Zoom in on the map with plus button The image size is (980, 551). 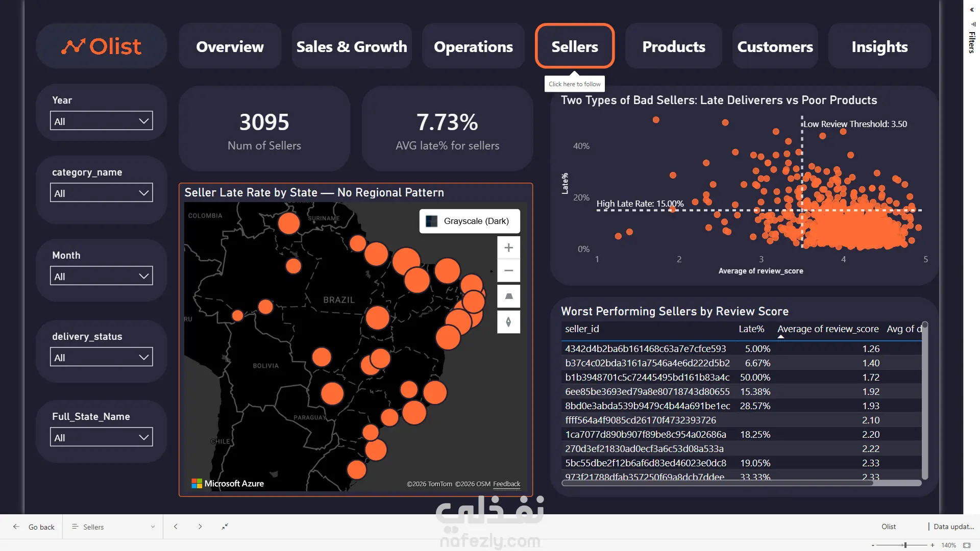coord(508,248)
